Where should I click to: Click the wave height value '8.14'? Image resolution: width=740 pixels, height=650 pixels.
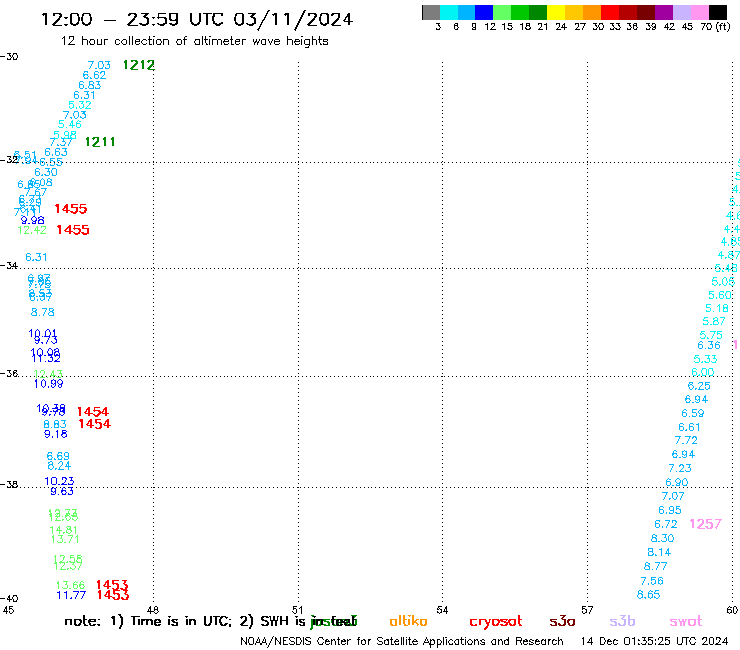point(659,552)
